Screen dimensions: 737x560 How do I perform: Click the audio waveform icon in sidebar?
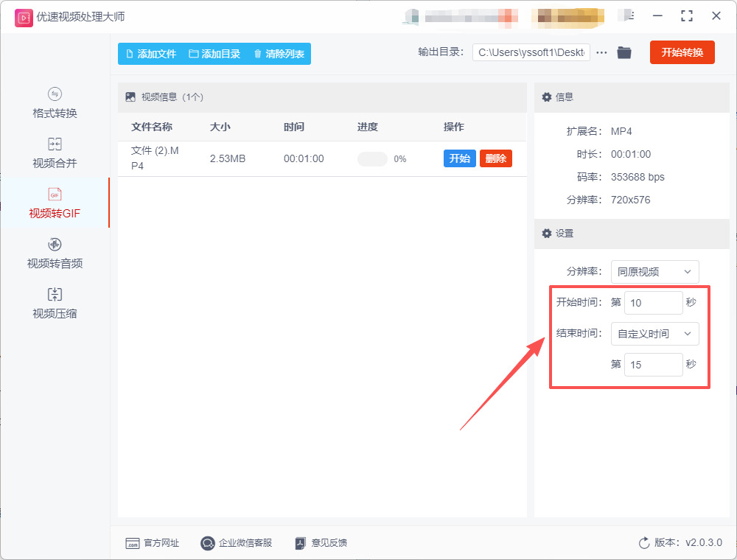coord(55,245)
